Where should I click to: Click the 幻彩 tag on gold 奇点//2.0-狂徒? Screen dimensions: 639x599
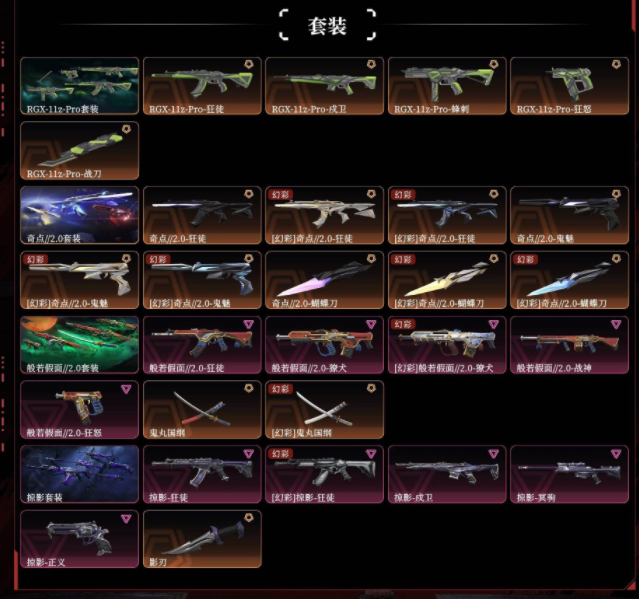coord(280,194)
